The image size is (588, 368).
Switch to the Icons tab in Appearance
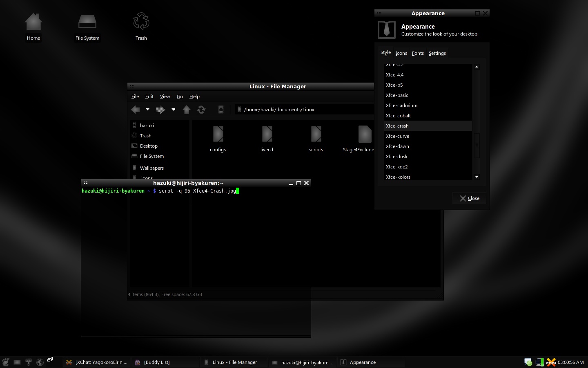coord(401,53)
